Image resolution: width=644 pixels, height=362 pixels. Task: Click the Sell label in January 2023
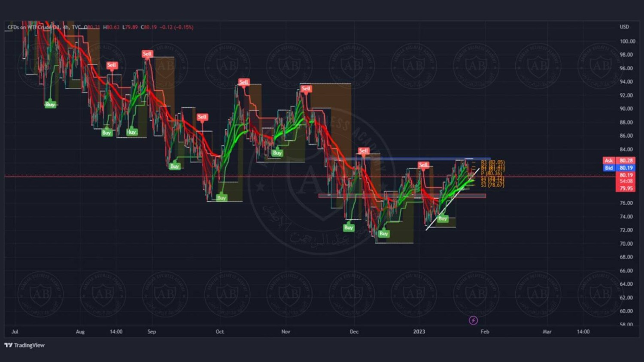423,165
